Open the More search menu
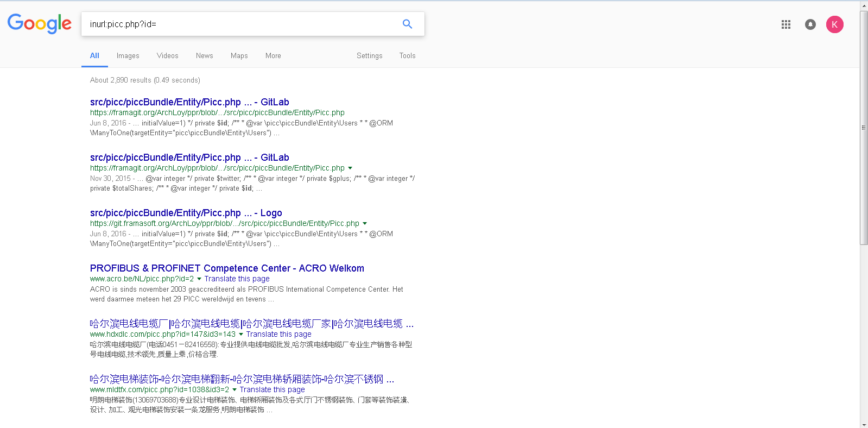Image resolution: width=868 pixels, height=428 pixels. pos(273,55)
